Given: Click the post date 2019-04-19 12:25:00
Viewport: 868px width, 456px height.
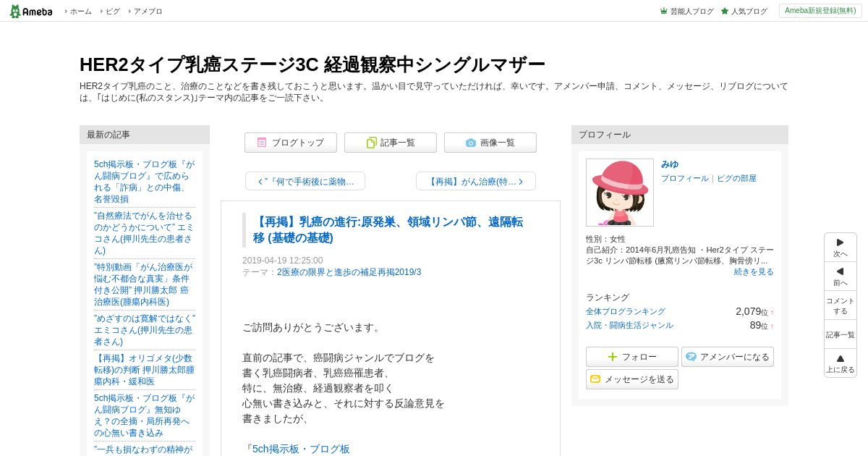Looking at the screenshot, I should [x=283, y=261].
